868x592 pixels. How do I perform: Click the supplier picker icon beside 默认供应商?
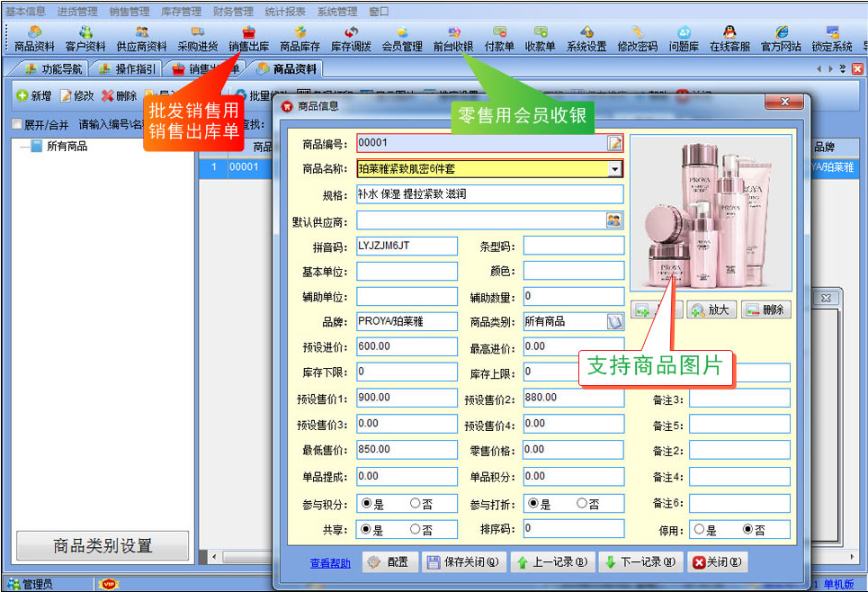click(x=614, y=220)
